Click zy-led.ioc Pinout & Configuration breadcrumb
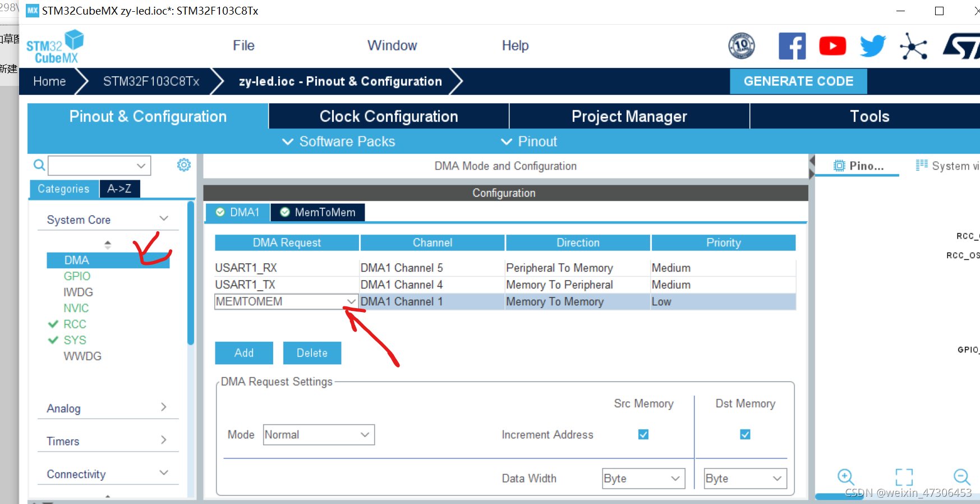Image resolution: width=980 pixels, height=504 pixels. (x=341, y=81)
